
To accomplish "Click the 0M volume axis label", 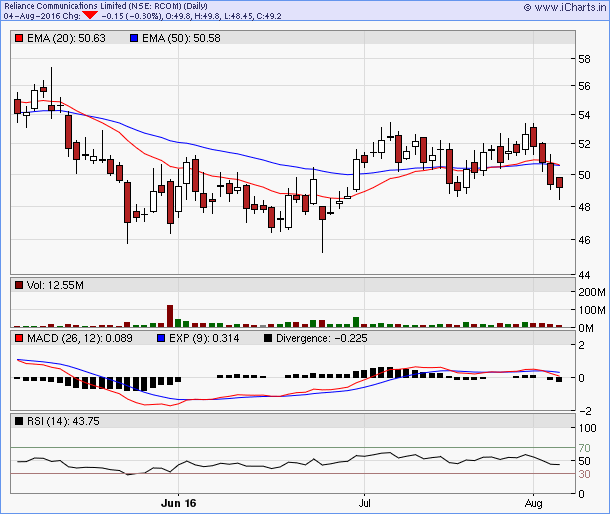I will [586, 328].
